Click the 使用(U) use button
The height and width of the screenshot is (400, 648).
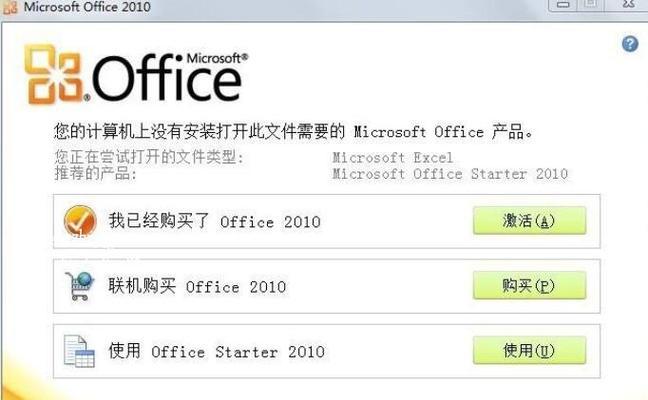(x=529, y=350)
